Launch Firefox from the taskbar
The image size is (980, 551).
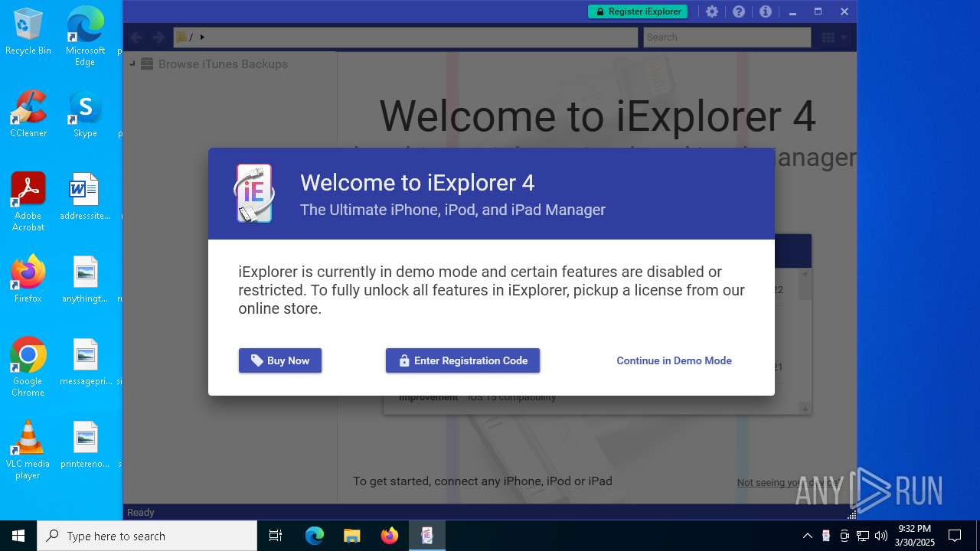click(389, 536)
